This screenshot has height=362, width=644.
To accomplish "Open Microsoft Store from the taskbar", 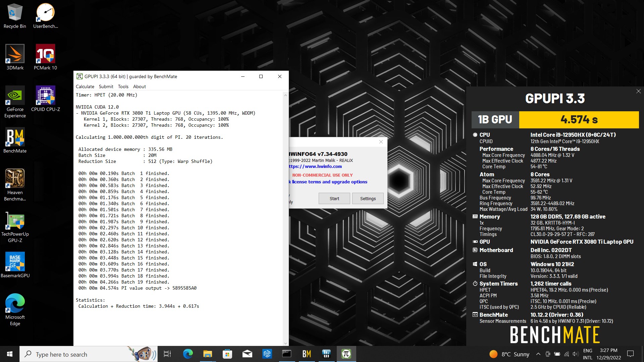I will click(x=227, y=354).
